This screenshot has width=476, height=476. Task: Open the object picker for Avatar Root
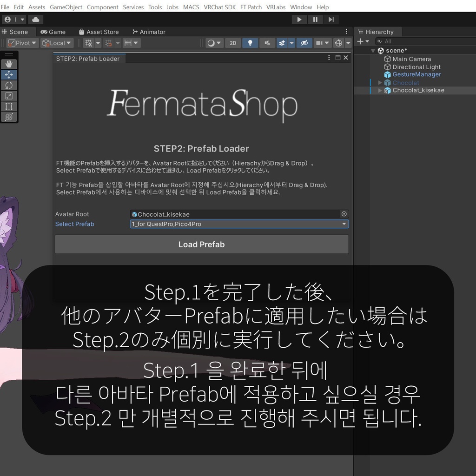pos(344,214)
